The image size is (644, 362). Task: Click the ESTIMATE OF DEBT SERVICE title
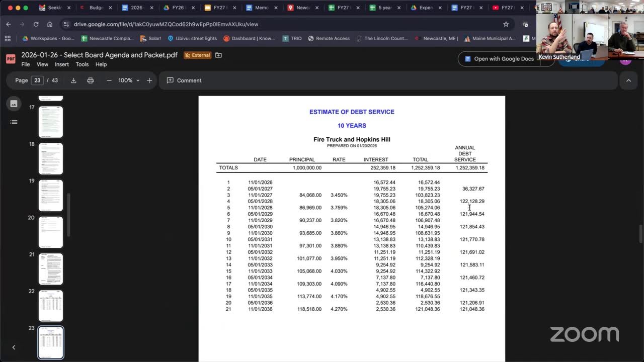(352, 112)
